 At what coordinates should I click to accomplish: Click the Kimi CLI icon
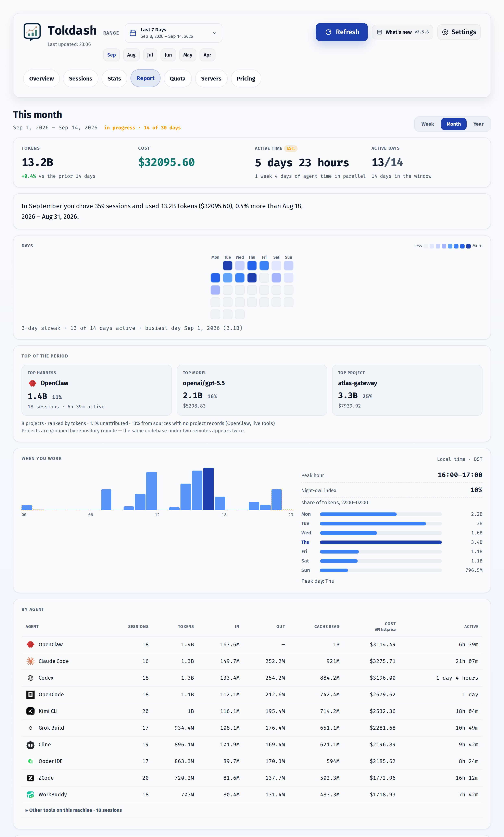30,711
